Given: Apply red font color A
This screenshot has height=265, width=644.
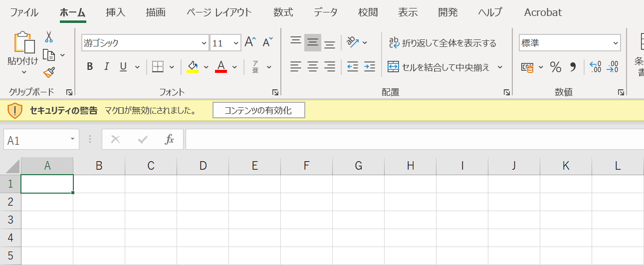Looking at the screenshot, I should (x=221, y=67).
